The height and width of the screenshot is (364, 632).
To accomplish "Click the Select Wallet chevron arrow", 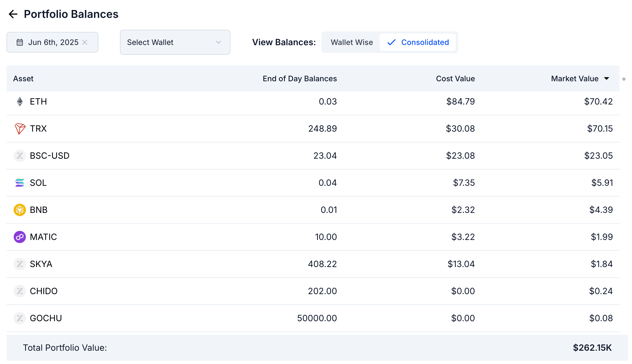I will tap(219, 42).
